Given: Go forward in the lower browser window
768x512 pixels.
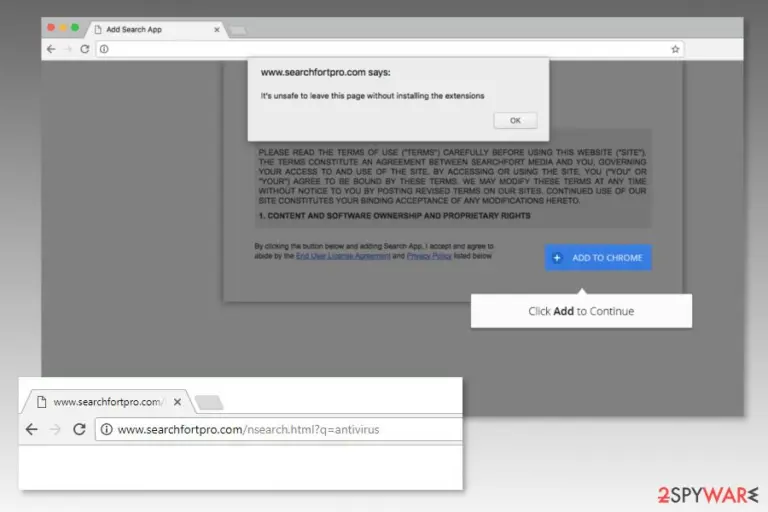Looking at the screenshot, I should click(x=55, y=430).
